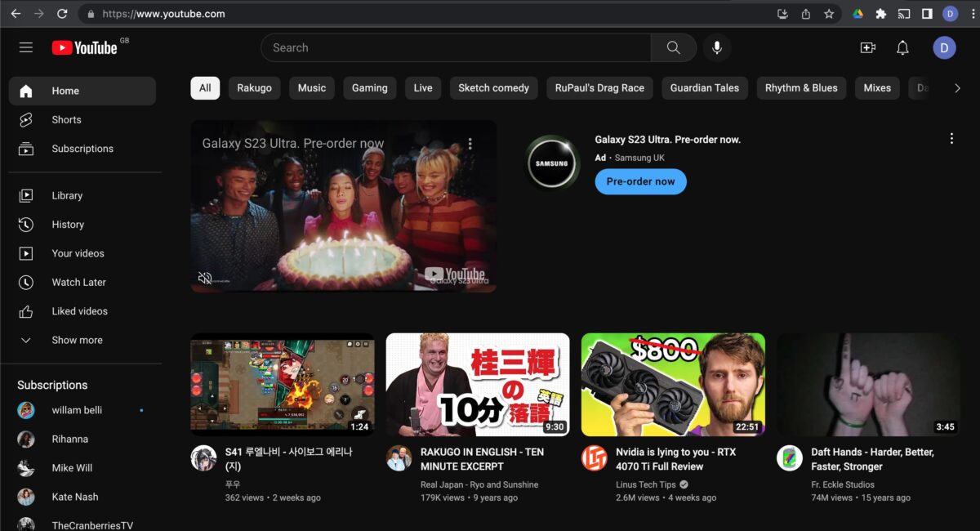Open History in sidebar

[82, 225]
